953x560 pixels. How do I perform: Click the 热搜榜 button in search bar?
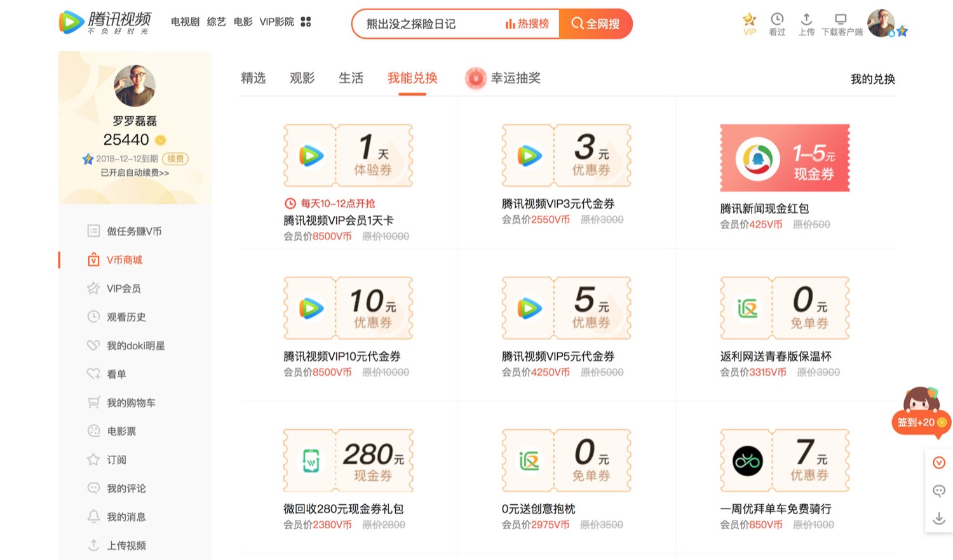[527, 23]
